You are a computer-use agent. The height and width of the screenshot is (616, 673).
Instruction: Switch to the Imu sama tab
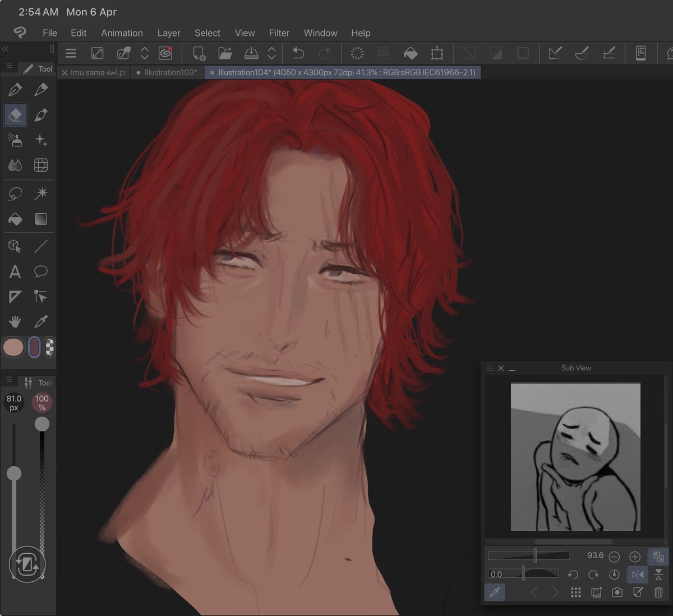94,72
